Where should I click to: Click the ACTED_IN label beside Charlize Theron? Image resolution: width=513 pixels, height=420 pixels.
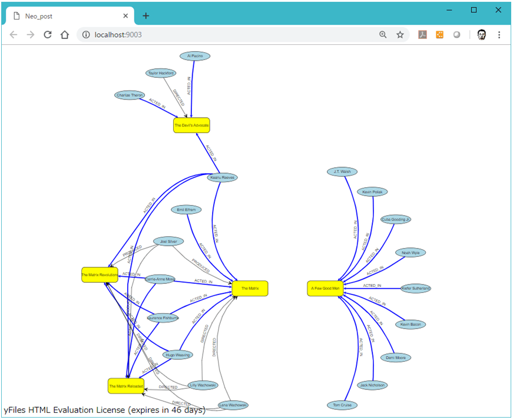[x=157, y=103]
